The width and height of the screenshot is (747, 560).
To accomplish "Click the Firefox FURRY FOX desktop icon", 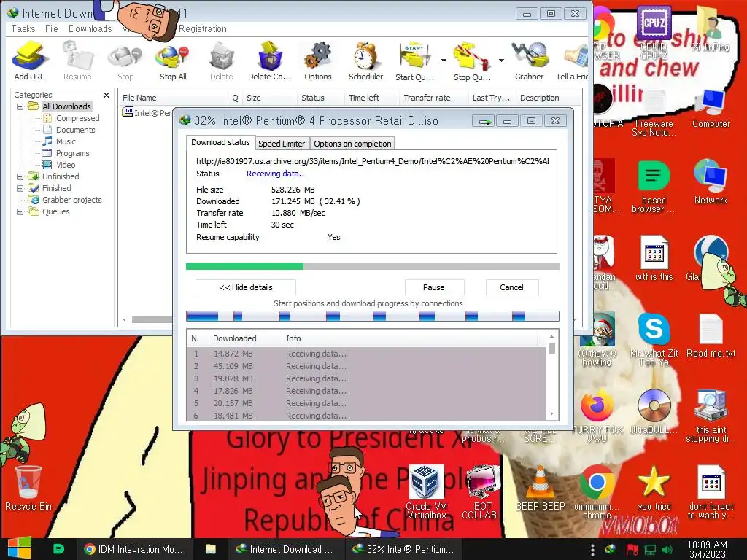I will click(x=597, y=416).
